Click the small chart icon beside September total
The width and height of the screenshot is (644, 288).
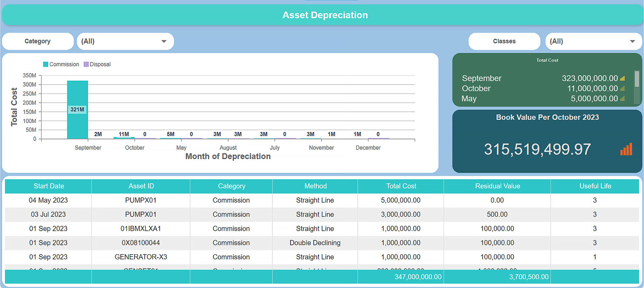[x=622, y=79]
